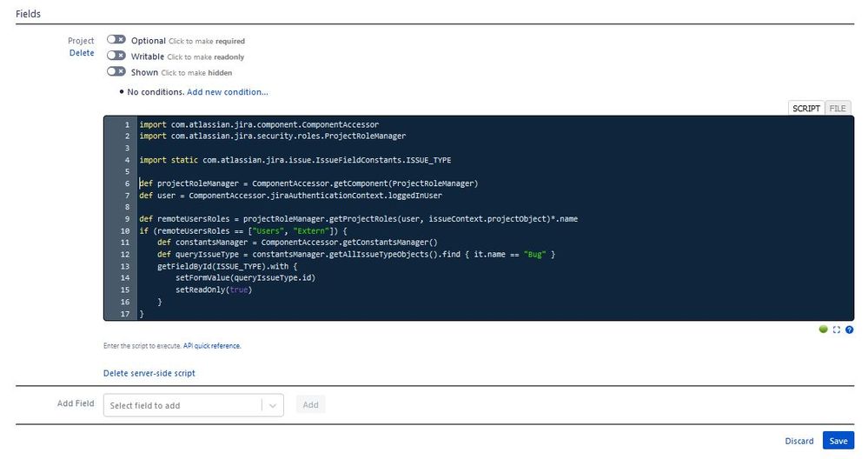Screen dimensions: 868x459
Task: Click the green script status indicator
Action: 823,329
